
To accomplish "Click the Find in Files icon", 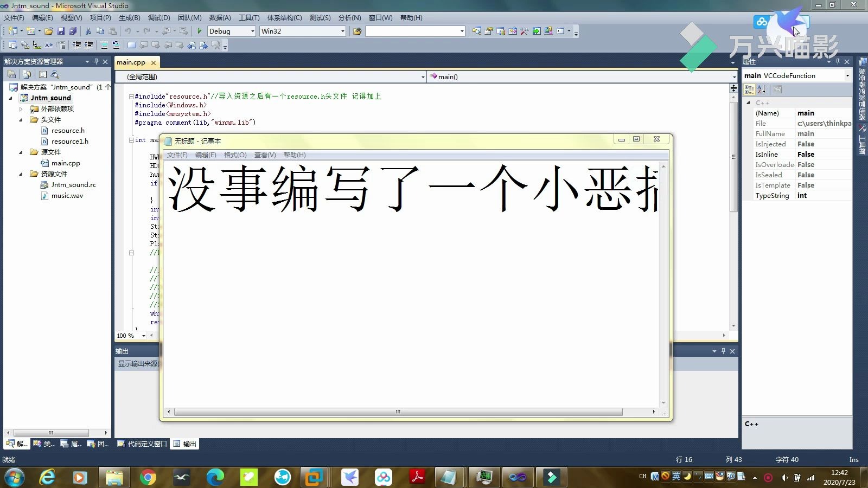I will coord(357,31).
